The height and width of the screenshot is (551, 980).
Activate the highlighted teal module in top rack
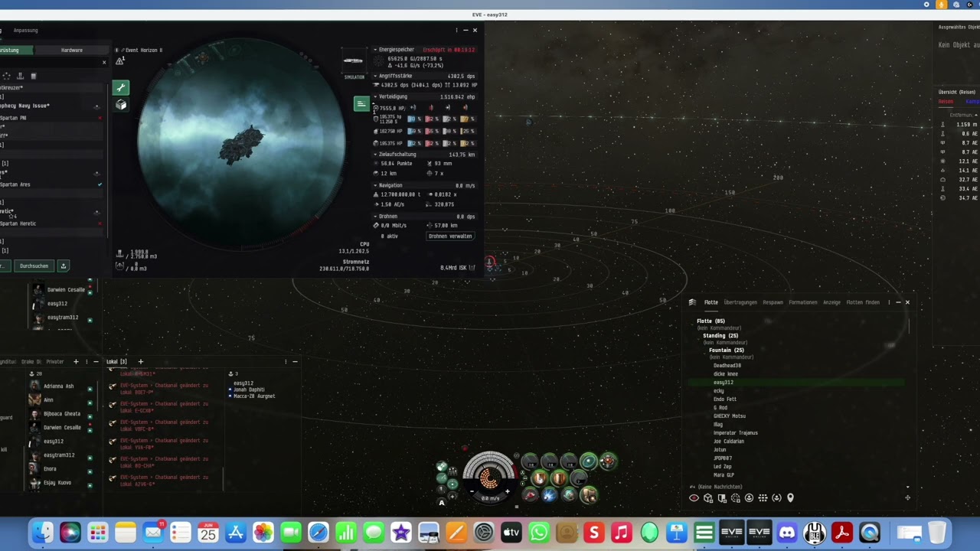pos(588,461)
